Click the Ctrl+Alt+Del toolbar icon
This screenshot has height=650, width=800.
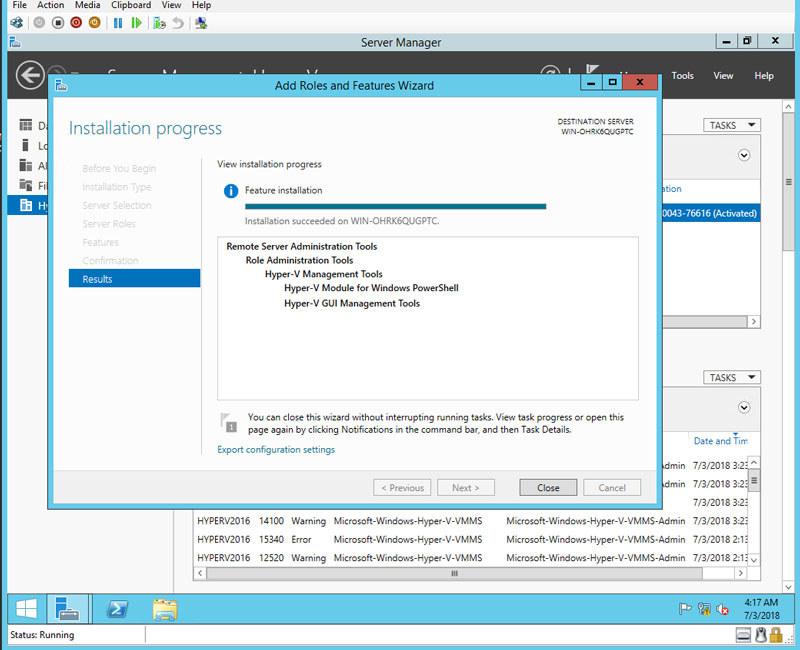pos(16,23)
